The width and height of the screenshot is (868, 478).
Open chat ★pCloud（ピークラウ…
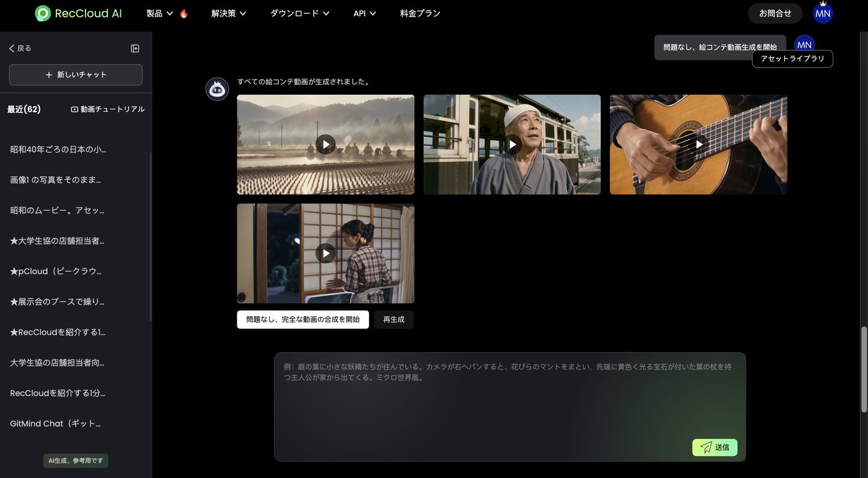[x=56, y=271]
